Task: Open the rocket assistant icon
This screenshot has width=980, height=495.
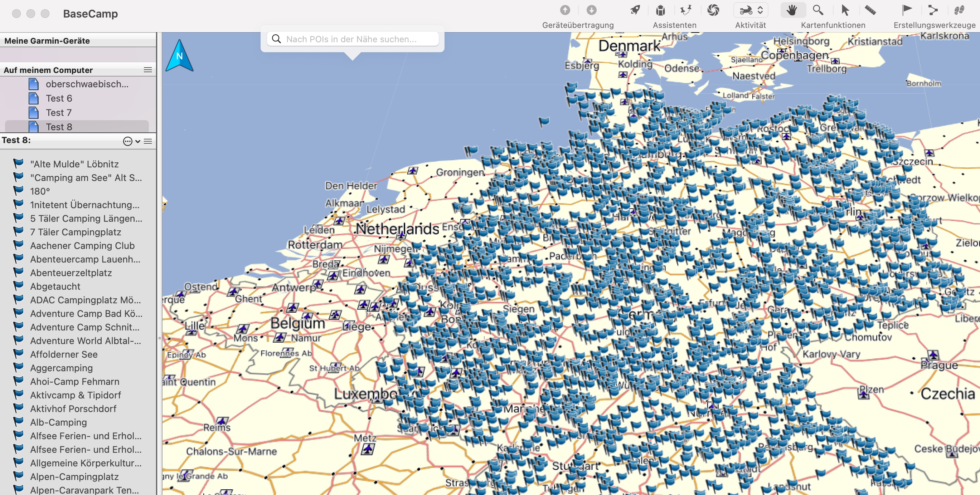Action: [x=635, y=10]
